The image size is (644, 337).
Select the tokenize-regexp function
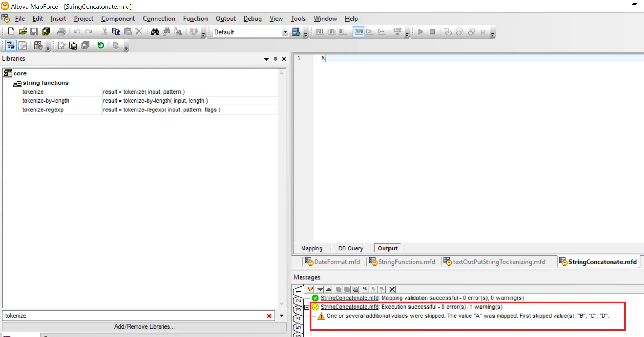pyautogui.click(x=43, y=110)
